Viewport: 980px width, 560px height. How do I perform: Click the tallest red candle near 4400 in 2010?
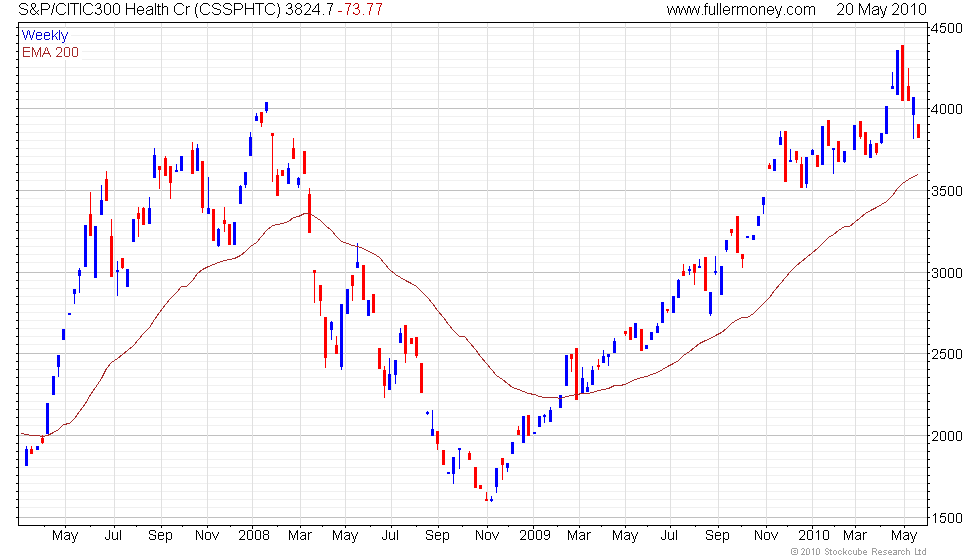pyautogui.click(x=902, y=72)
